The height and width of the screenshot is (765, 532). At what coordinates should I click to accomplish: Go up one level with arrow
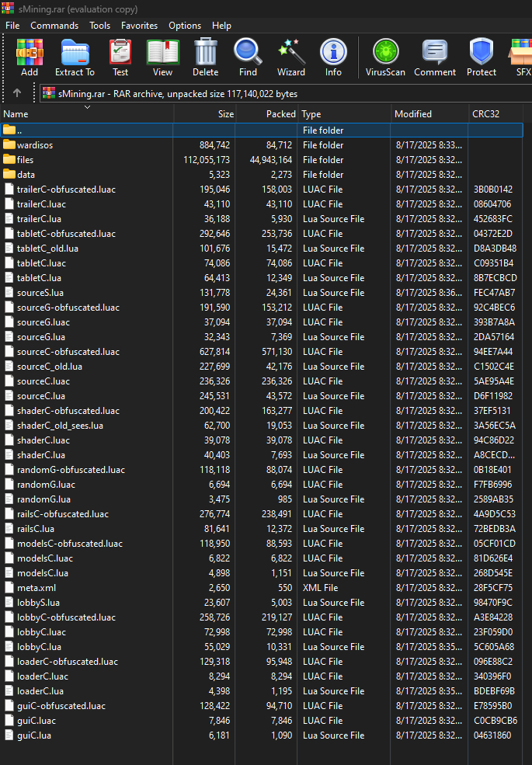(x=17, y=92)
